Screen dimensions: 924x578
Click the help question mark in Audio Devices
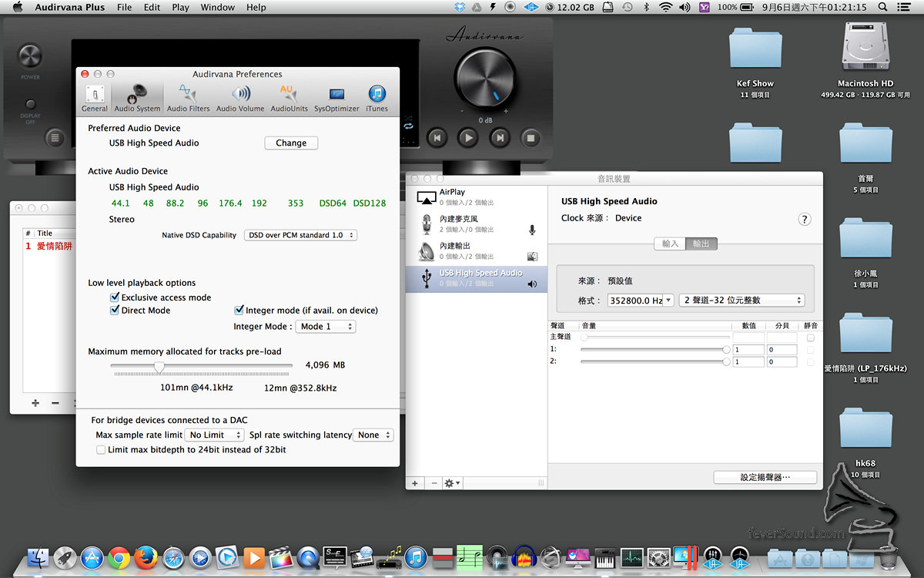click(805, 219)
